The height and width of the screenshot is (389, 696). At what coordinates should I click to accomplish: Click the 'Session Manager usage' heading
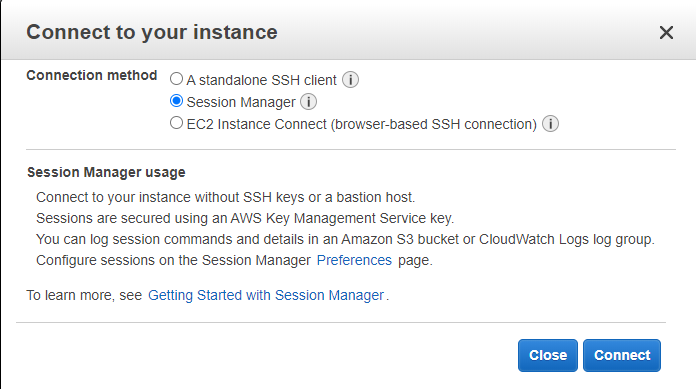pos(106,172)
